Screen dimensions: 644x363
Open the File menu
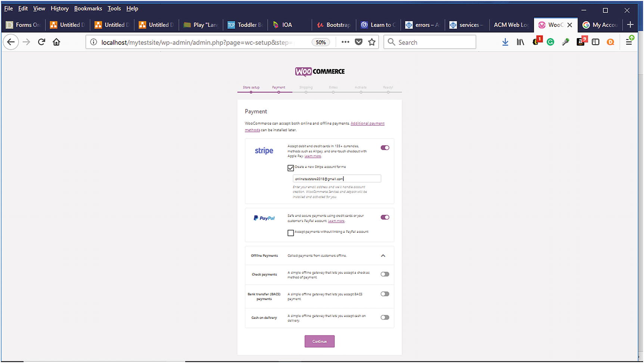(x=8, y=8)
